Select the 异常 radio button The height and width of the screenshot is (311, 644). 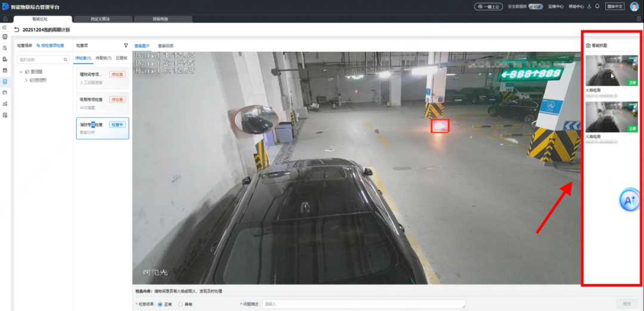181,304
